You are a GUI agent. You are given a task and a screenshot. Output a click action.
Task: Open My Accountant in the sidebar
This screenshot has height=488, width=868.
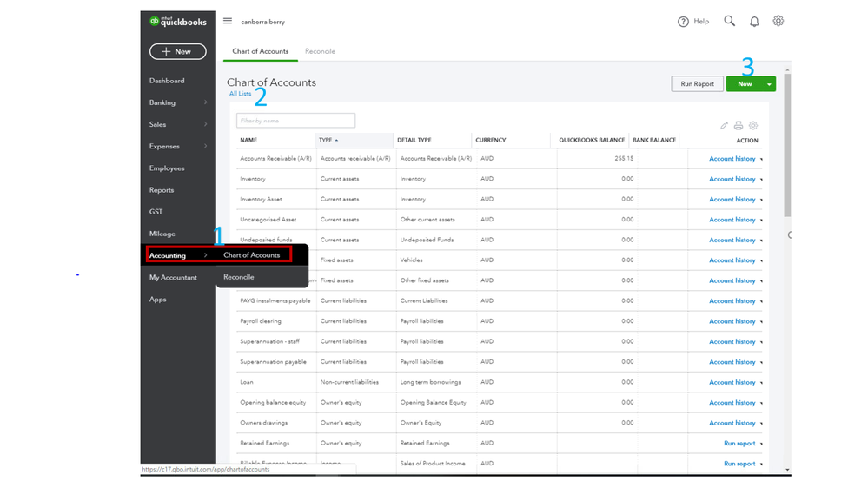pos(173,277)
